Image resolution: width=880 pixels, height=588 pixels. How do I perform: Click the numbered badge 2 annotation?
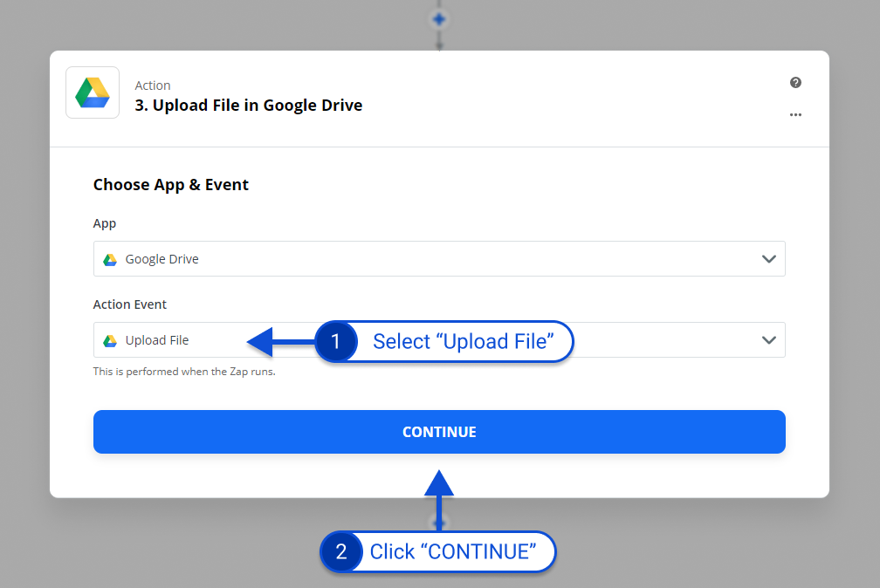click(x=341, y=551)
